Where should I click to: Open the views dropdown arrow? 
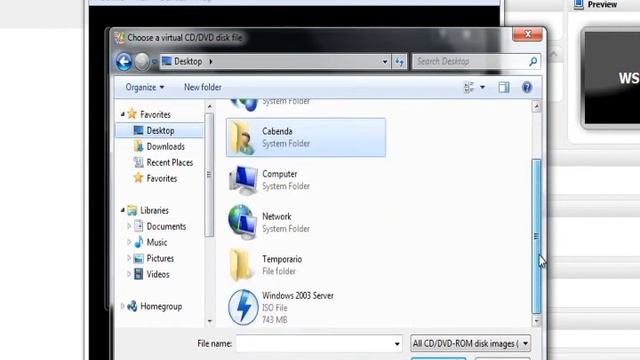[482, 87]
